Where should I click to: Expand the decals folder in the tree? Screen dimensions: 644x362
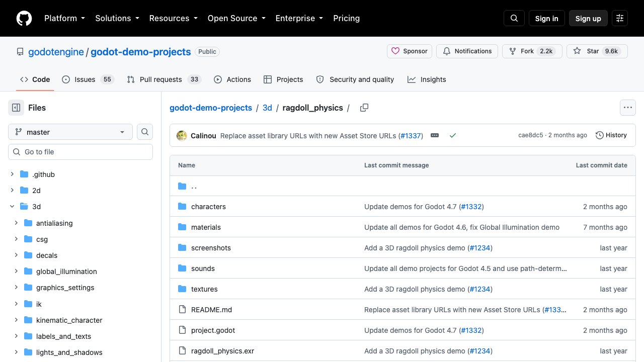[16, 255]
